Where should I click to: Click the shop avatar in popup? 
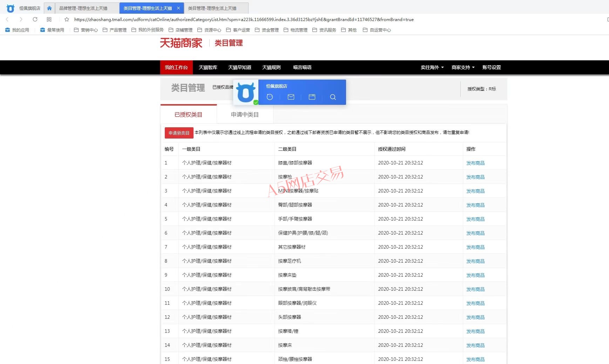point(246,92)
